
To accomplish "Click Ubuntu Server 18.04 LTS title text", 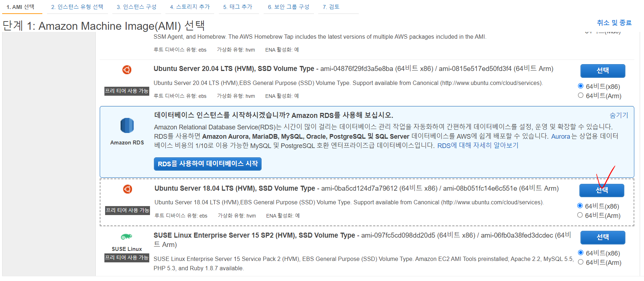I will (x=235, y=189).
